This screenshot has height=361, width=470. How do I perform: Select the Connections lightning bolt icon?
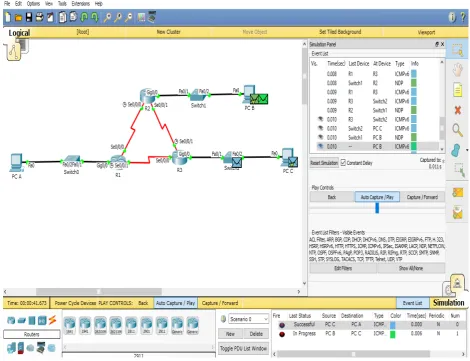pyautogui.click(x=52, y=320)
